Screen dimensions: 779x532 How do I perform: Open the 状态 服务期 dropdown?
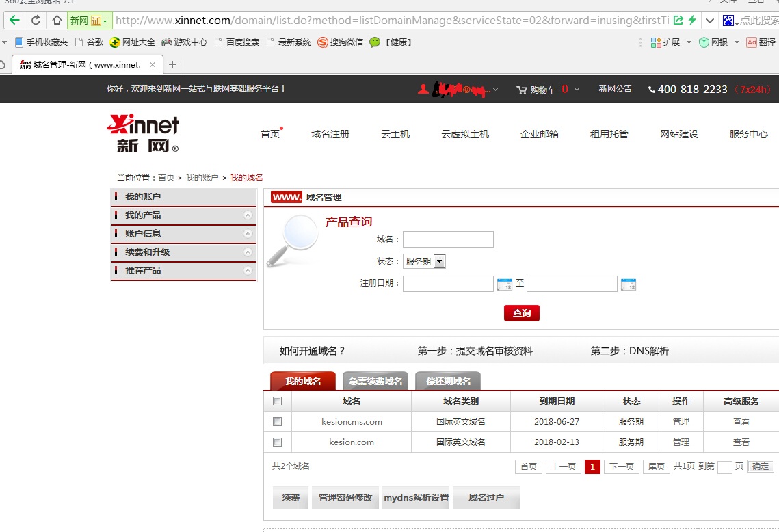424,261
